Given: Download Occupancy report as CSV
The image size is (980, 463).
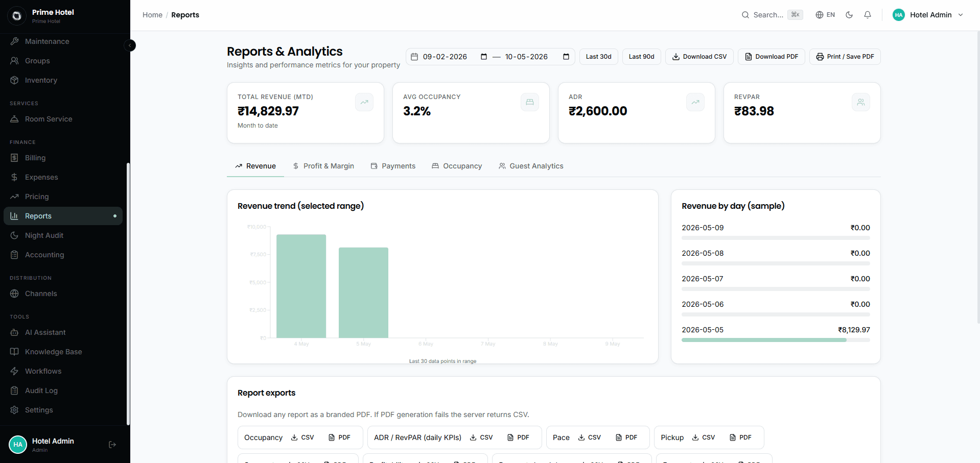Looking at the screenshot, I should [302, 437].
